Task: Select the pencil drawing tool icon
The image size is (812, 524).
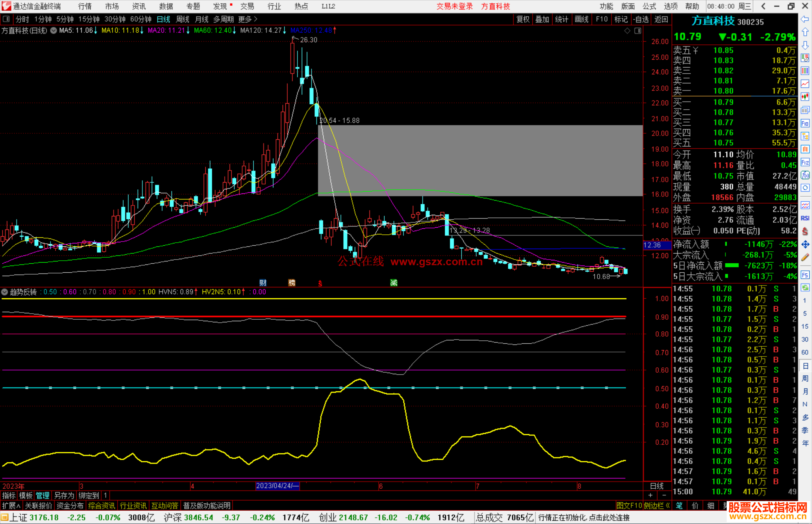Action: point(805,257)
